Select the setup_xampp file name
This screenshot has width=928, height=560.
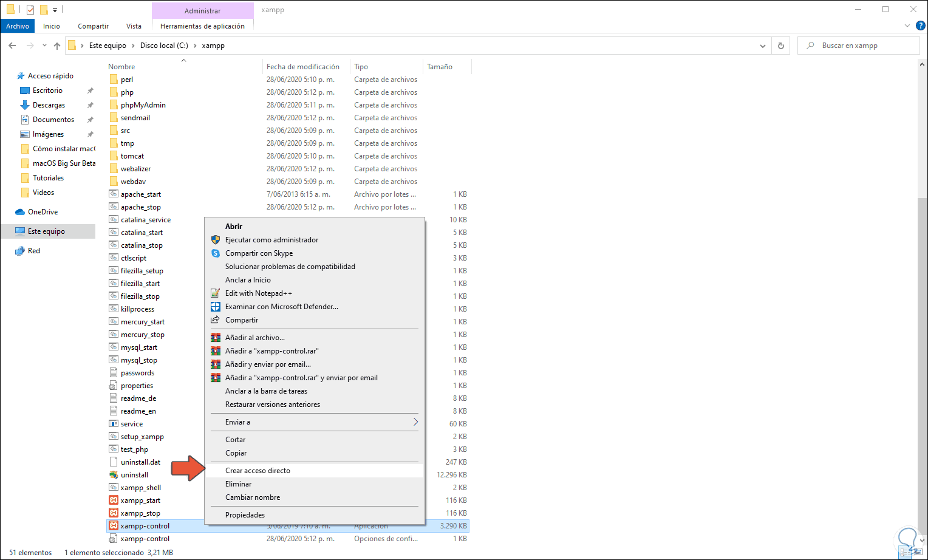coord(142,437)
